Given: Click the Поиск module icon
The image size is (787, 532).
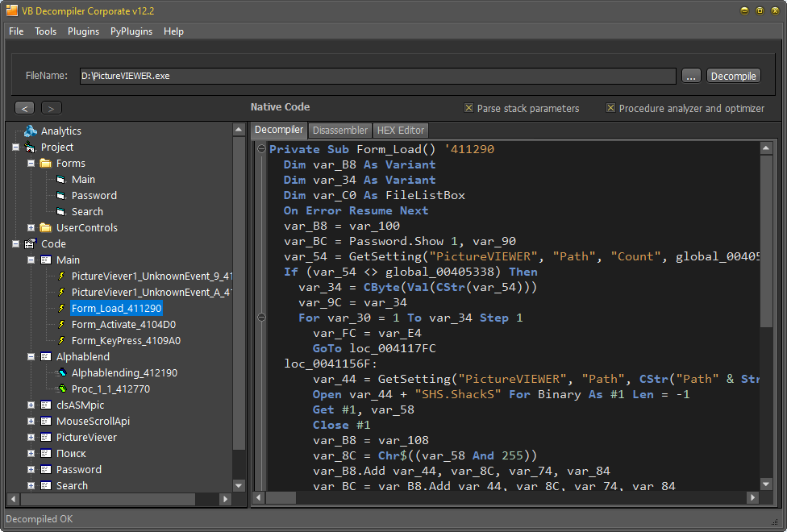Looking at the screenshot, I should (46, 453).
